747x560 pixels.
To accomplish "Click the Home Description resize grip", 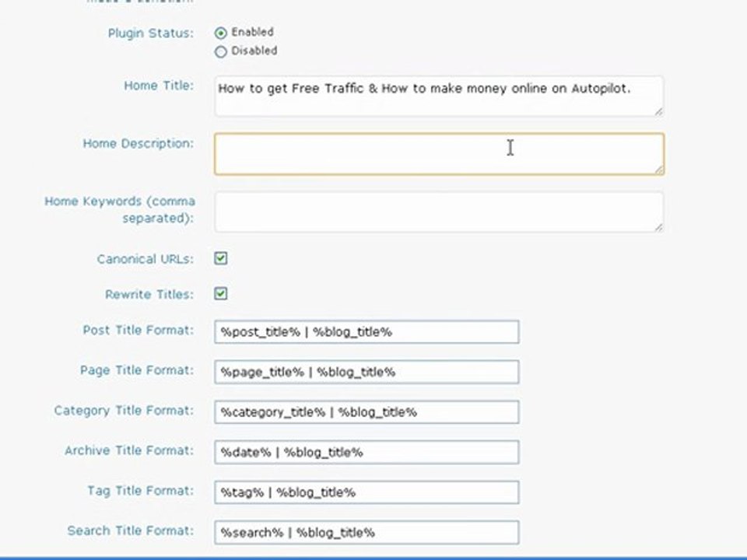I will 659,170.
